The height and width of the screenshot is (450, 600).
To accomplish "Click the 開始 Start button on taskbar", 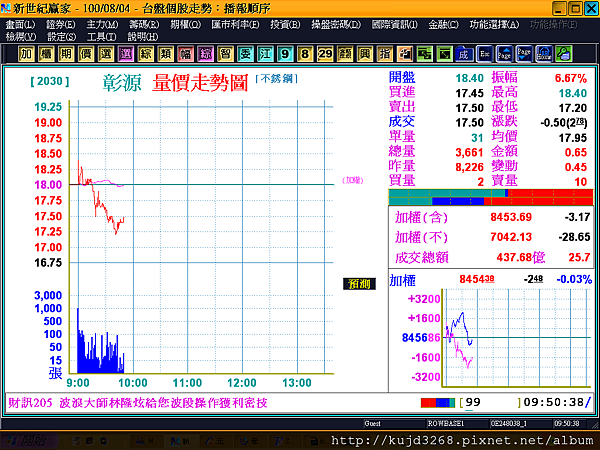I will (x=29, y=441).
